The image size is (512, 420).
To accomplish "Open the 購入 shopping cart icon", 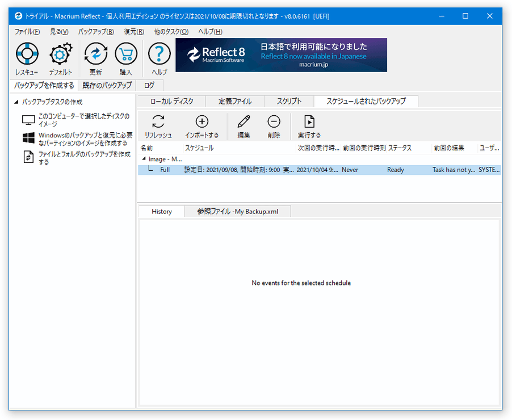I will pos(125,54).
